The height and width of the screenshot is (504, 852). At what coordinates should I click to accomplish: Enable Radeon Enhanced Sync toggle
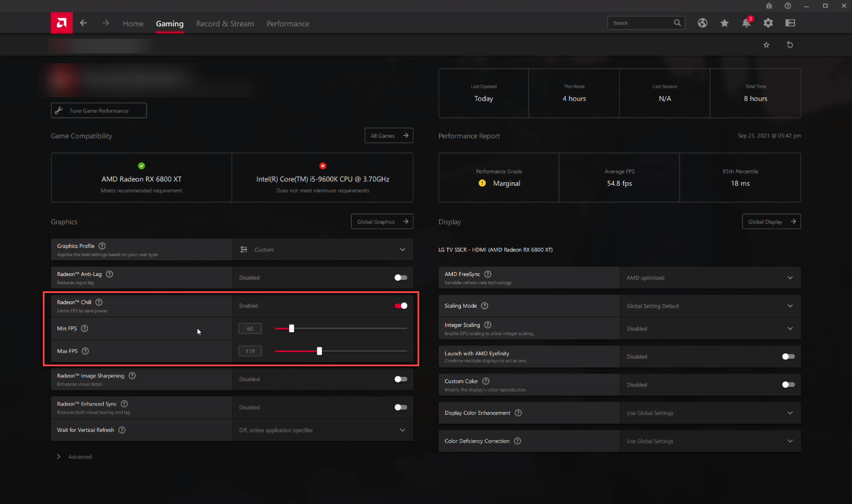coord(401,407)
